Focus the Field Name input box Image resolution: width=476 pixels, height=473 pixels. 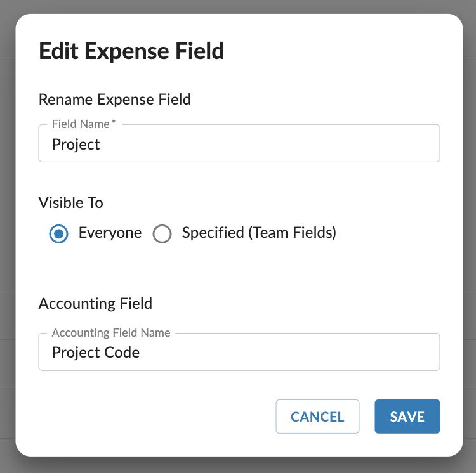(x=239, y=143)
